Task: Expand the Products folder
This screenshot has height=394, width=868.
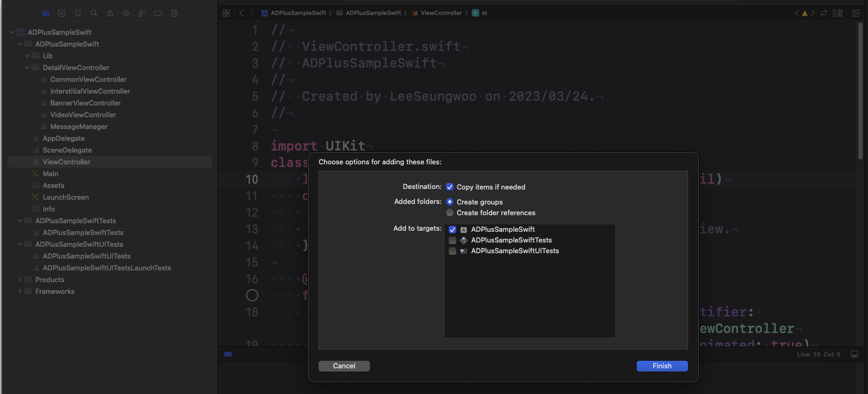Action: click(x=20, y=279)
